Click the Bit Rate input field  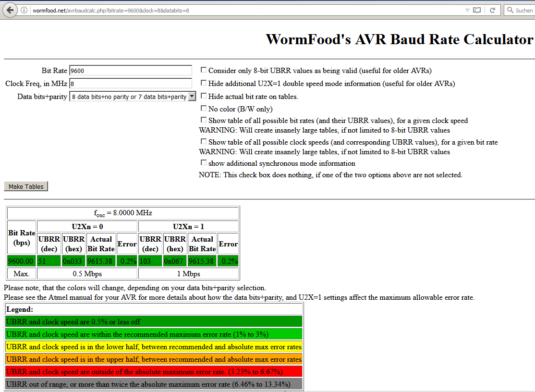coord(131,71)
